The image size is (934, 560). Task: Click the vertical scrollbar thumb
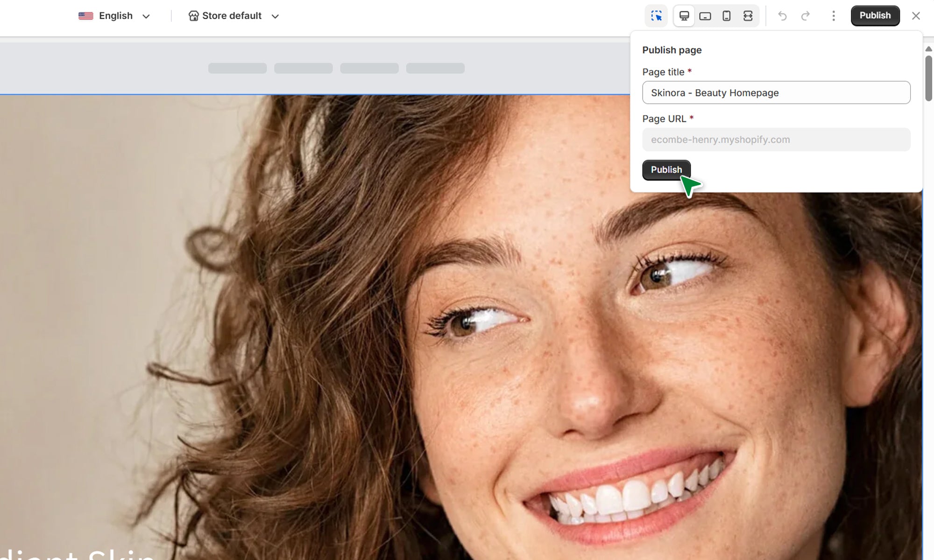[x=928, y=78]
